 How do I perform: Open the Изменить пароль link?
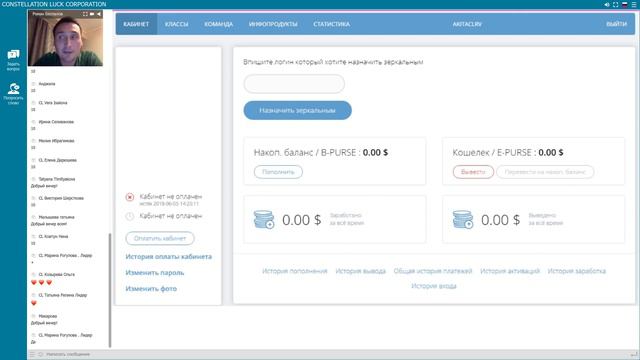pyautogui.click(x=155, y=273)
